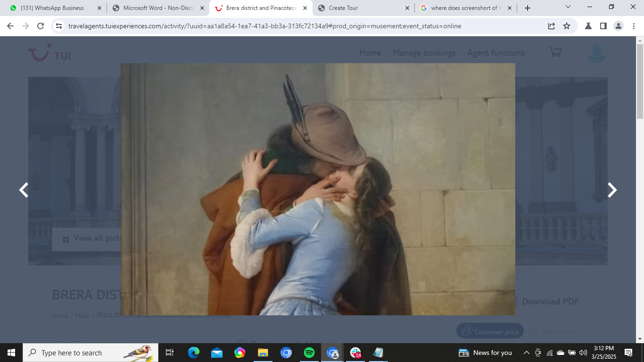Screen dimensions: 644x362
Task: Select the Customer price option
Action: 490,331
